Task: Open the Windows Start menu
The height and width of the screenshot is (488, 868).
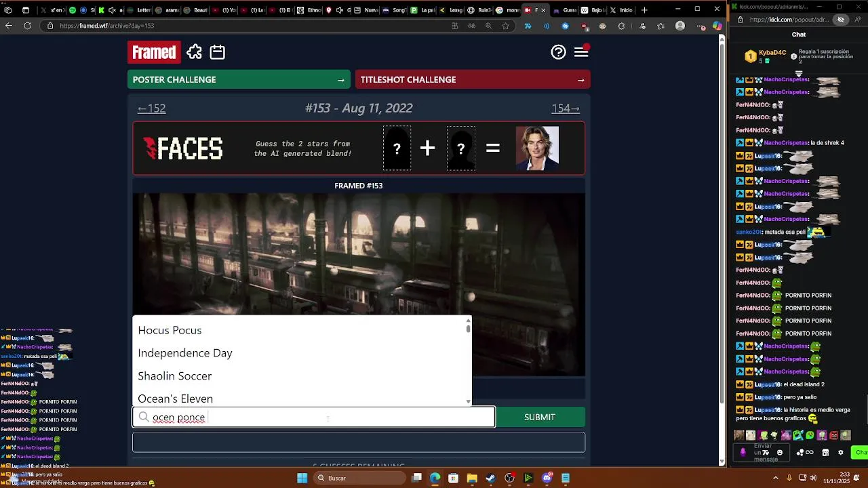Action: tap(302, 478)
